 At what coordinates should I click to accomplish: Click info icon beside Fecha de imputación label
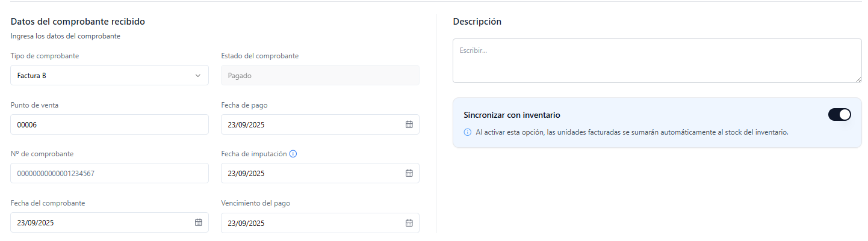click(293, 154)
